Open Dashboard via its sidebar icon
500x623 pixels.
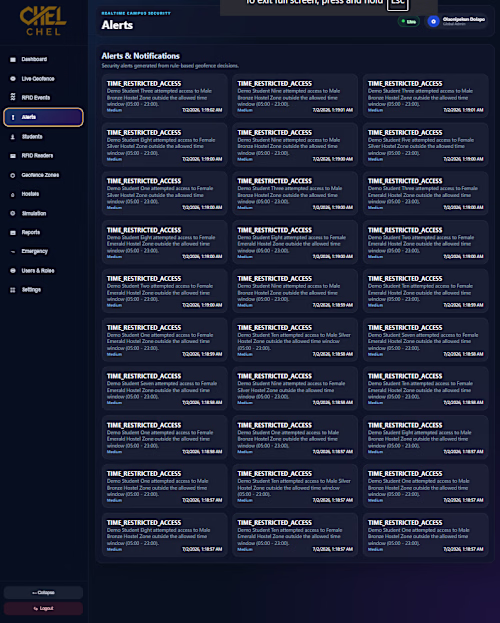(x=13, y=60)
